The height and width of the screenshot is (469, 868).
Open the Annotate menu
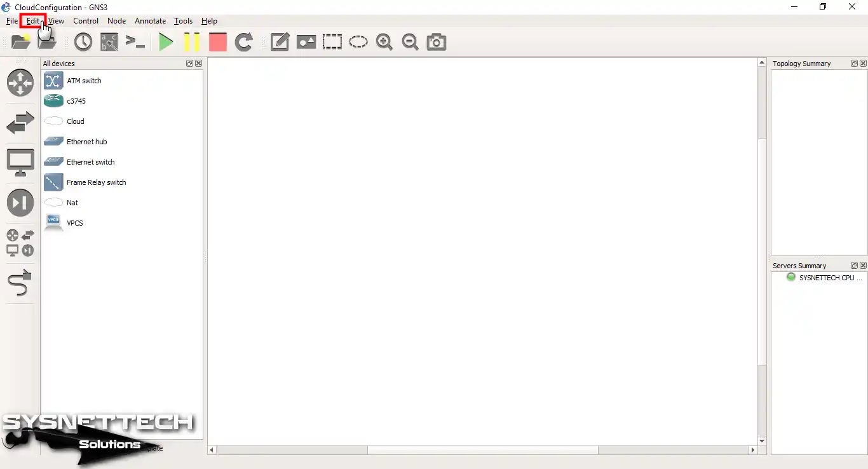coord(150,21)
